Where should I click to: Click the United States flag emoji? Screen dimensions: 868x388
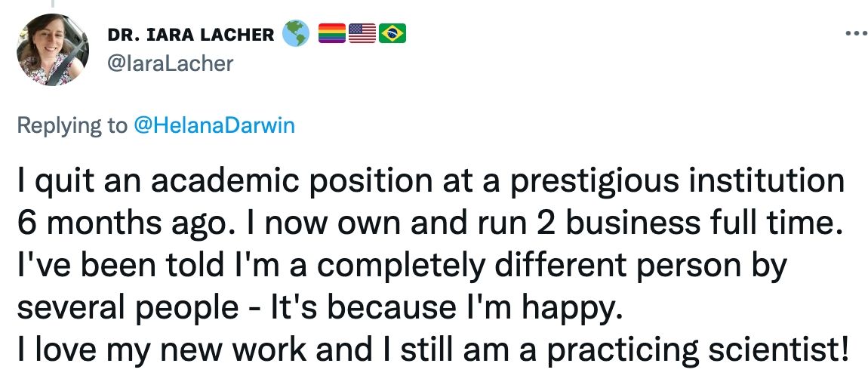pyautogui.click(x=362, y=34)
